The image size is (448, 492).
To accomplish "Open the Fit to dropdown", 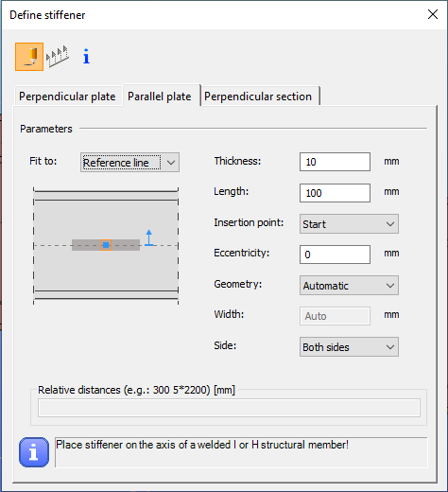I will click(x=129, y=163).
